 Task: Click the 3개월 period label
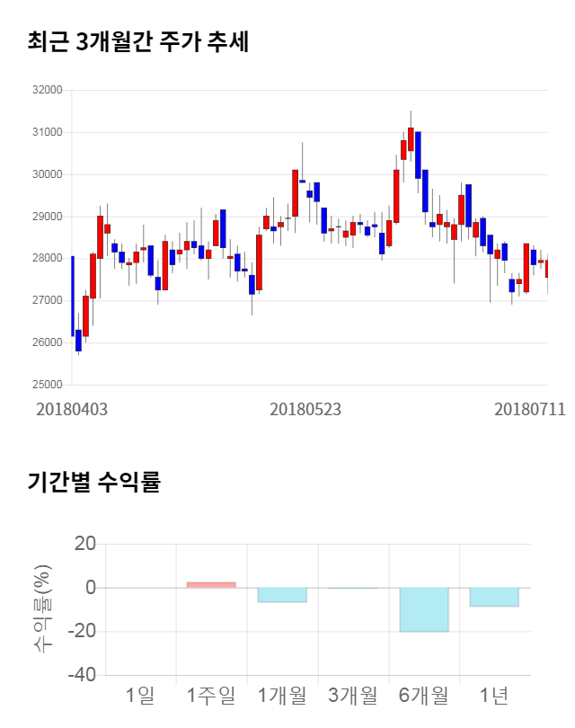353,695
